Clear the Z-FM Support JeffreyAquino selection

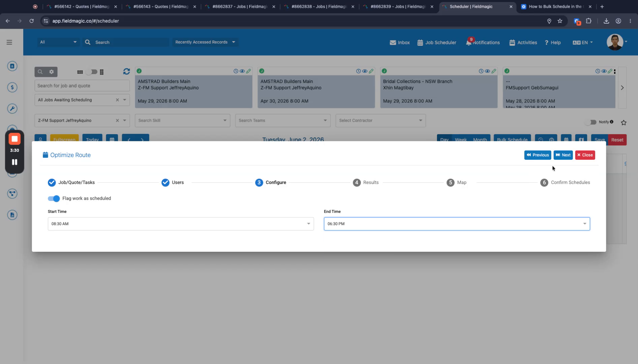point(117,120)
